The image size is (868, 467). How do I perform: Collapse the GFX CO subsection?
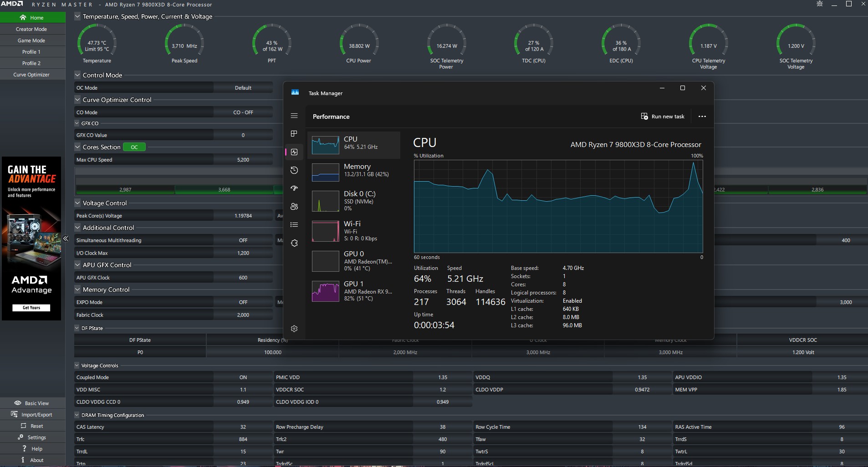point(77,123)
